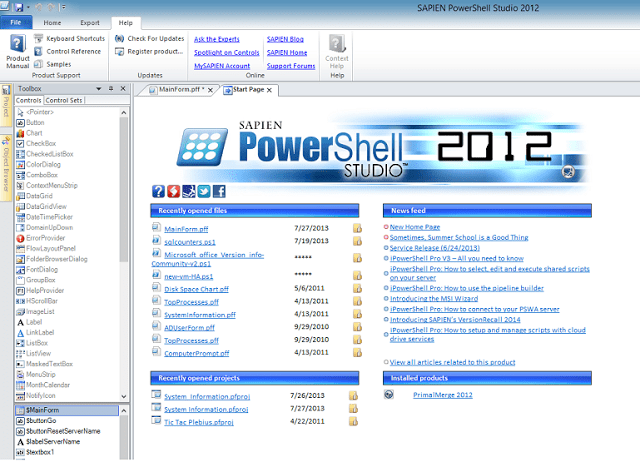This screenshot has width=640, height=462.
Task: Open the New Home Page news link
Action: pos(415,227)
